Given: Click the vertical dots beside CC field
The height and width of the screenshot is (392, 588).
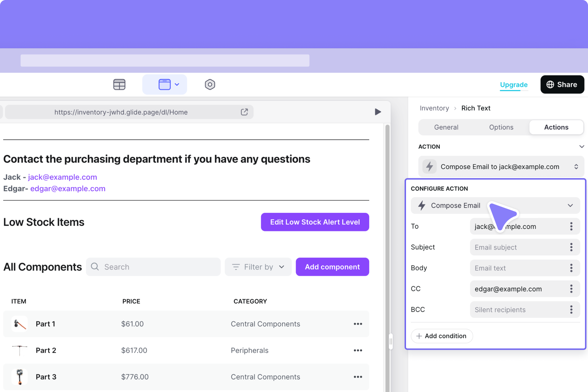Looking at the screenshot, I should coord(571,289).
